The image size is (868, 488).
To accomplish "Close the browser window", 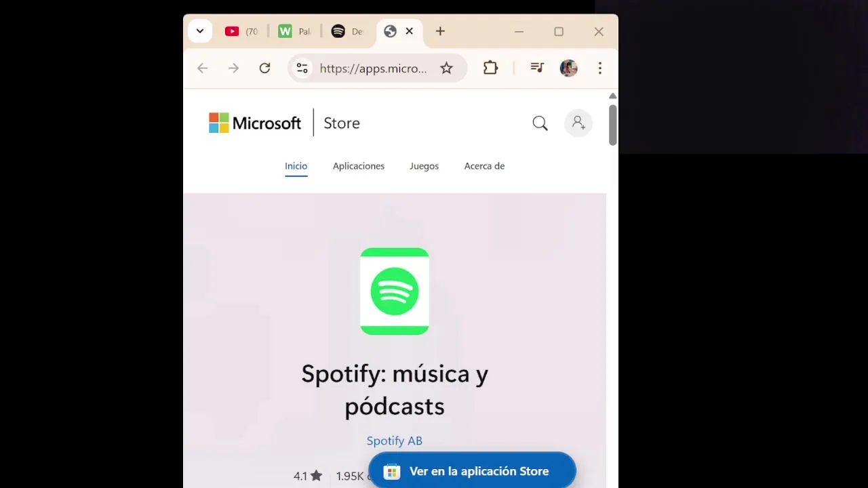I will pyautogui.click(x=599, y=31).
